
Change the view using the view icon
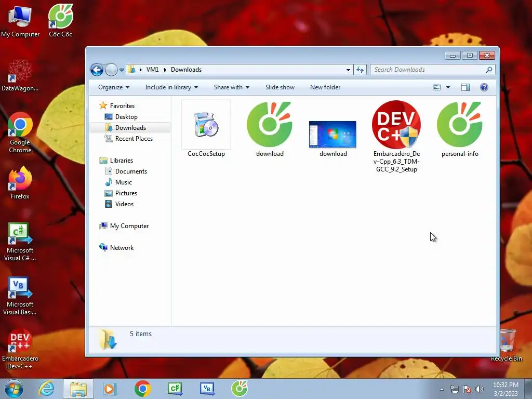437,87
